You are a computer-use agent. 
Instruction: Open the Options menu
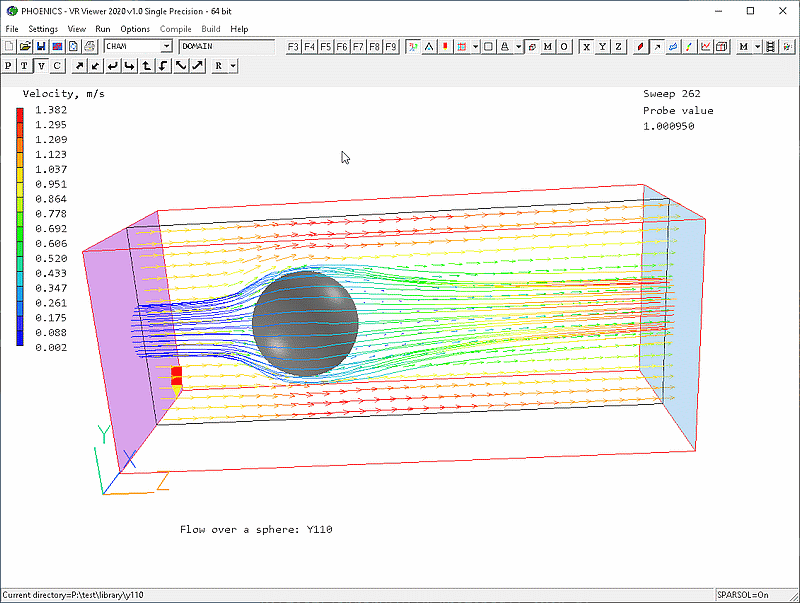pyautogui.click(x=135, y=29)
